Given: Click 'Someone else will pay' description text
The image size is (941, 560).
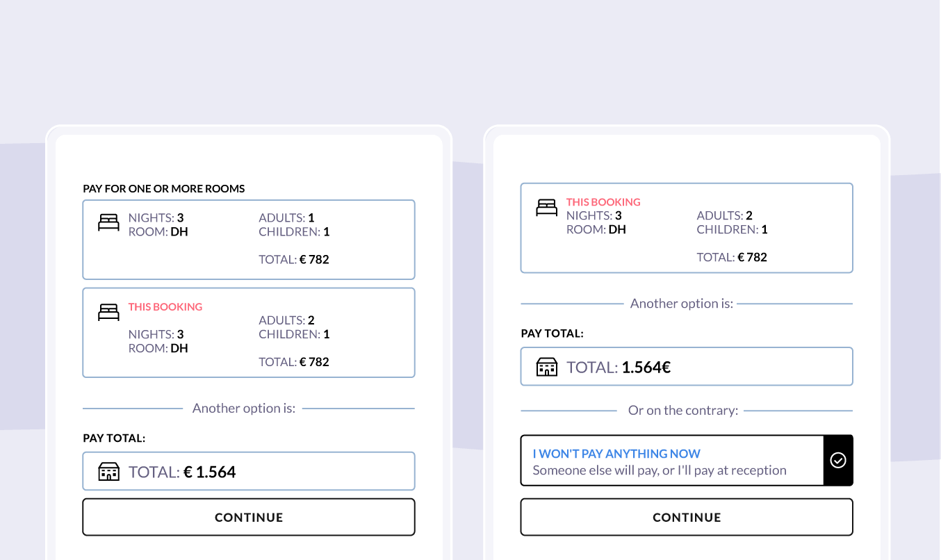Looking at the screenshot, I should click(x=660, y=470).
